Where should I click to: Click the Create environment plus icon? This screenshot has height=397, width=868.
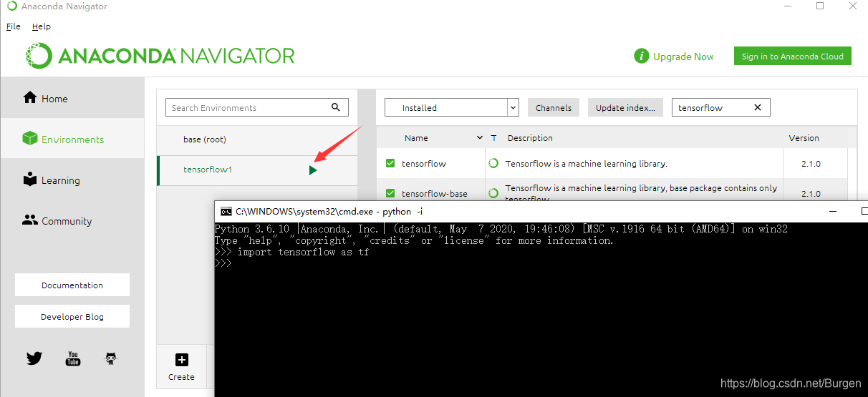(x=181, y=360)
